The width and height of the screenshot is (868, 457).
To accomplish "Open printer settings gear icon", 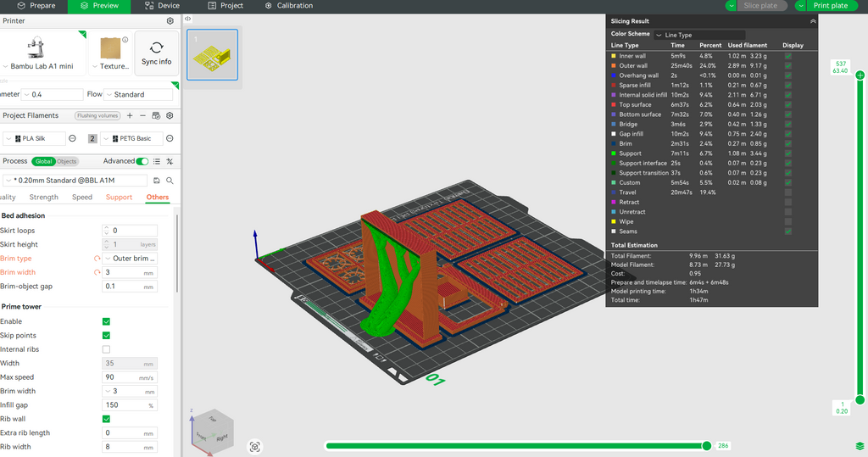I will coord(170,20).
